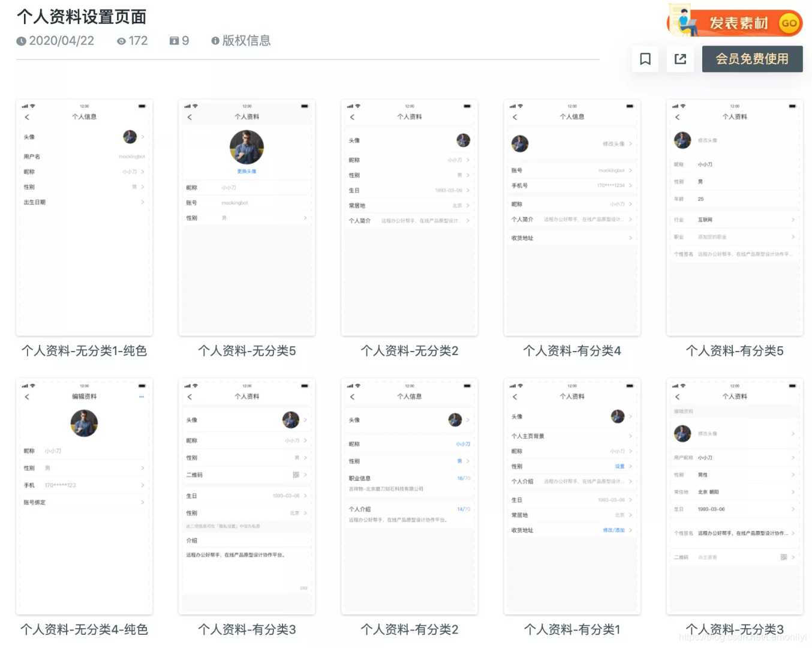Click the clock icon next to 2020/04/22

click(20, 40)
